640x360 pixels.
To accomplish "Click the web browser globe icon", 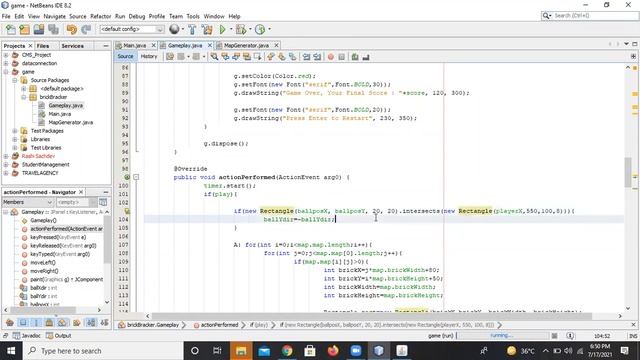I will tap(174, 29).
